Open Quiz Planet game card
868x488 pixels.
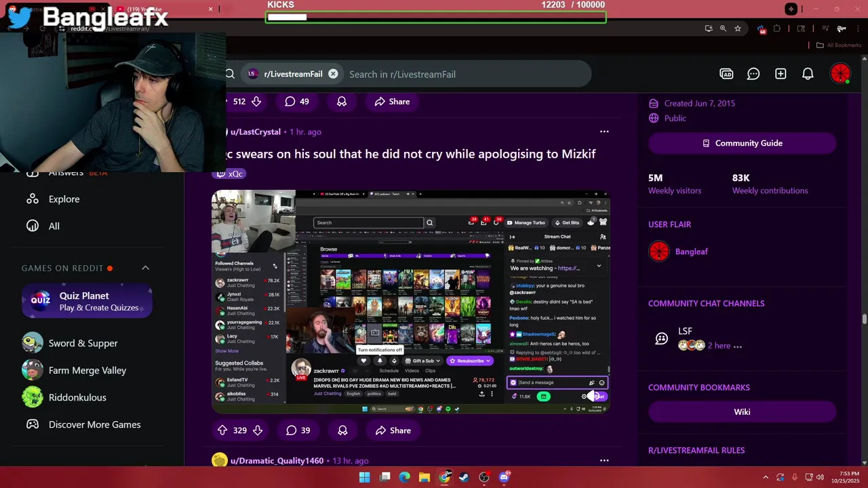click(87, 302)
